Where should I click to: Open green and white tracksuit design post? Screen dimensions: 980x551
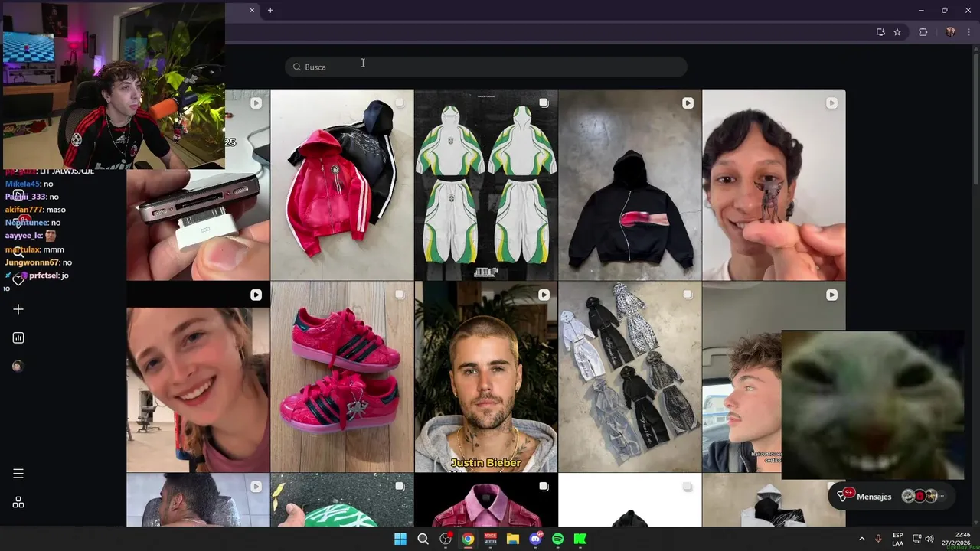(x=486, y=184)
